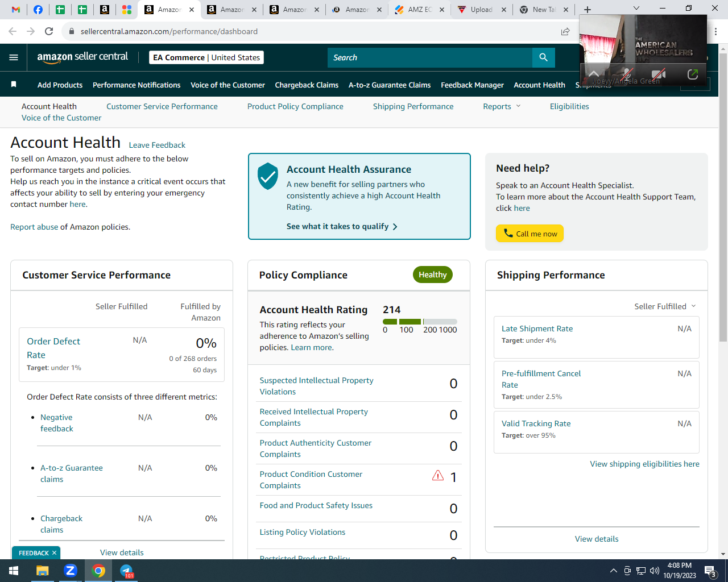
Task: Close the Upload browser tab
Action: 503,10
